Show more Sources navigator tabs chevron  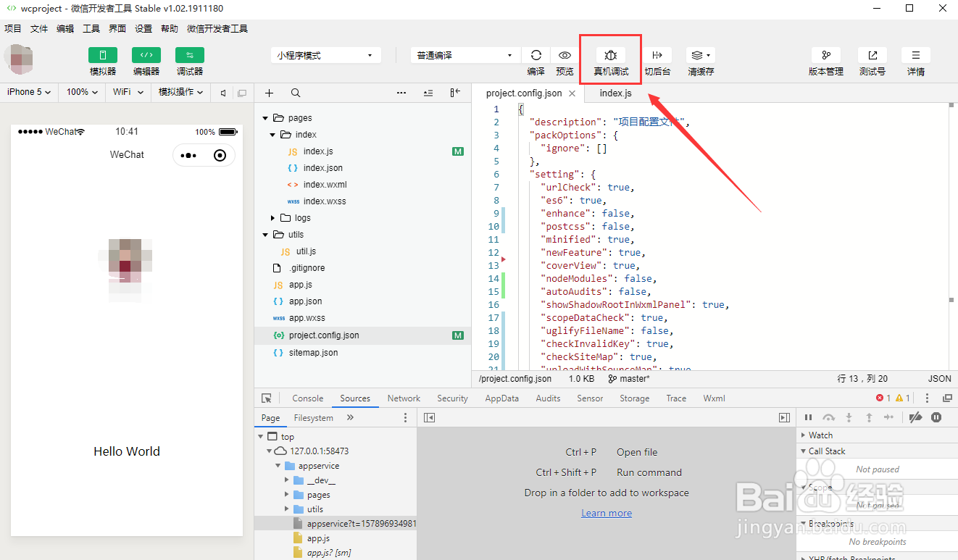(x=351, y=418)
